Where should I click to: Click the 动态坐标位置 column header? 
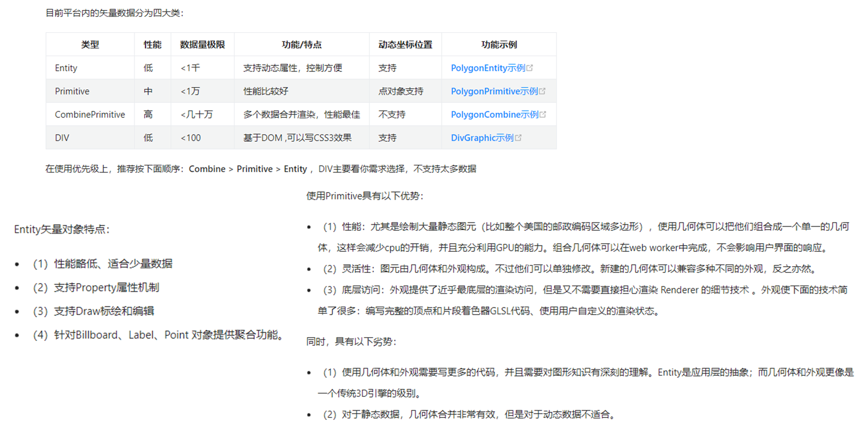pos(405,44)
